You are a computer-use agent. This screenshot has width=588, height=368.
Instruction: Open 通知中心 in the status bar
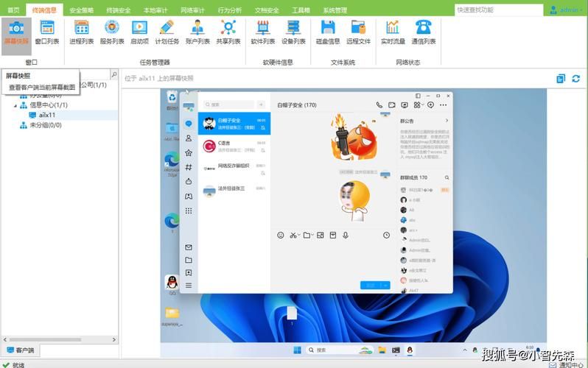point(570,364)
